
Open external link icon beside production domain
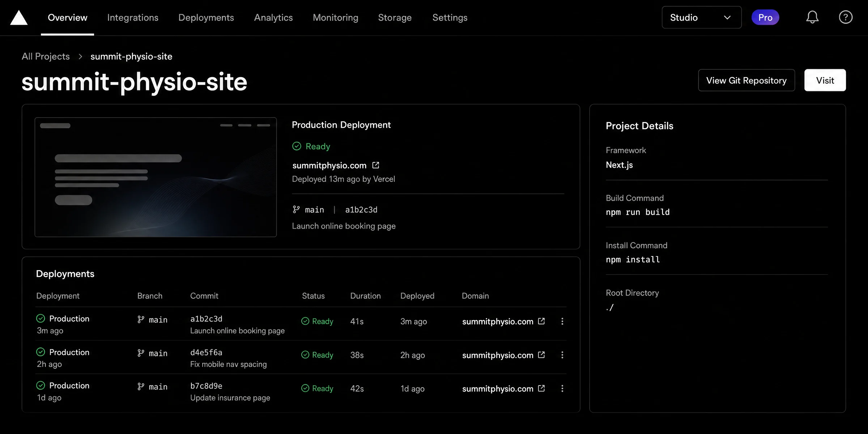point(376,165)
